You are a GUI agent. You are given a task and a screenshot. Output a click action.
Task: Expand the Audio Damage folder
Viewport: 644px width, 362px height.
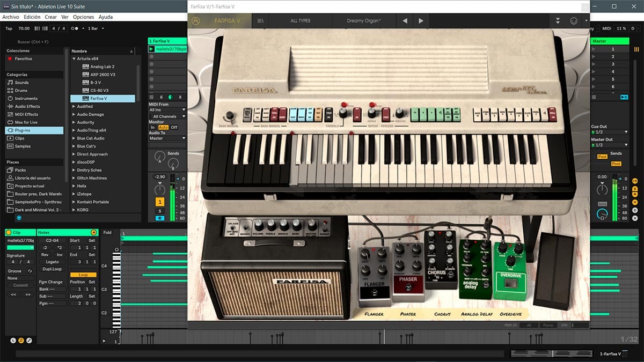(x=74, y=114)
